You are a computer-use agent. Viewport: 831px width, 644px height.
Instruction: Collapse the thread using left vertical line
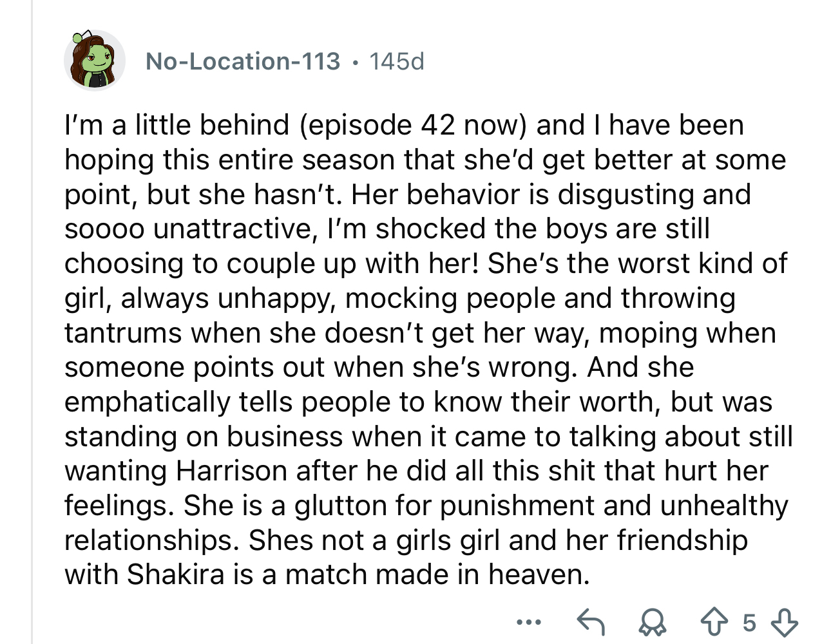coord(32,386)
